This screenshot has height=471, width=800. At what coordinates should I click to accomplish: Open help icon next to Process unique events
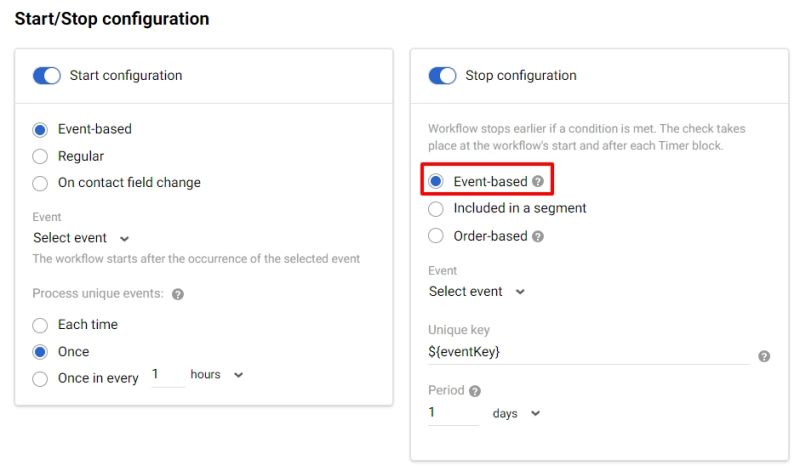click(x=178, y=294)
